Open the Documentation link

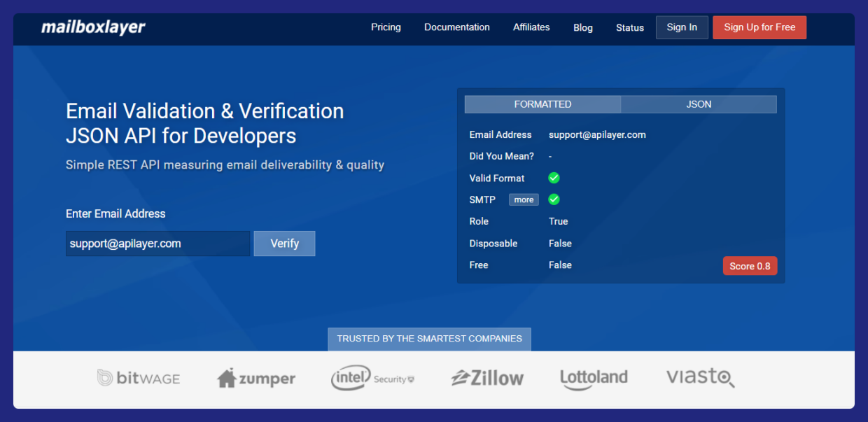click(457, 27)
